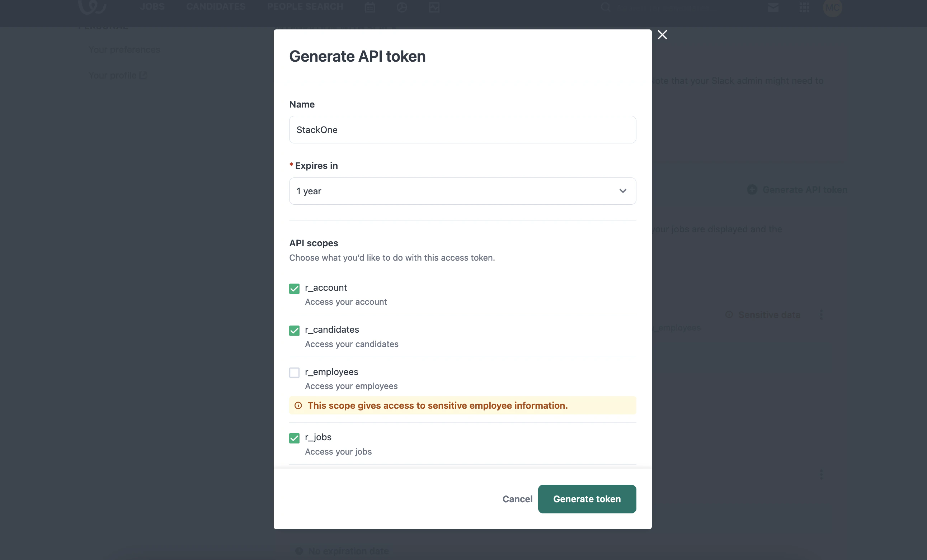Open the PEOPLE SEARCH menu item
Image resolution: width=927 pixels, height=560 pixels.
tap(305, 6)
